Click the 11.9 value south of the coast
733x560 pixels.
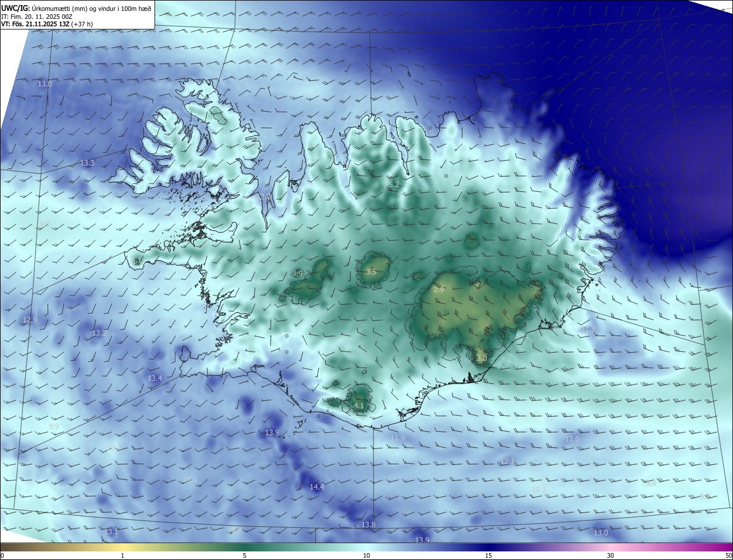[x=397, y=438]
